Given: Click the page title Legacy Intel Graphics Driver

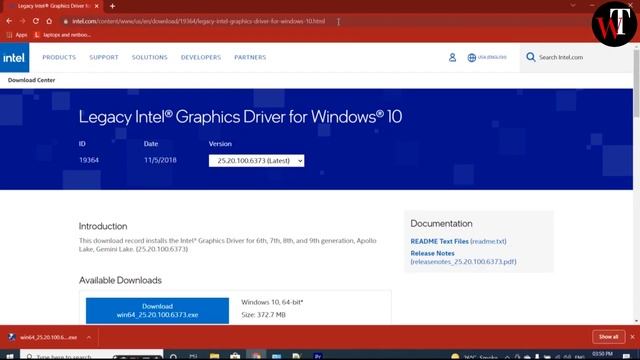Looking at the screenshot, I should coord(240,117).
